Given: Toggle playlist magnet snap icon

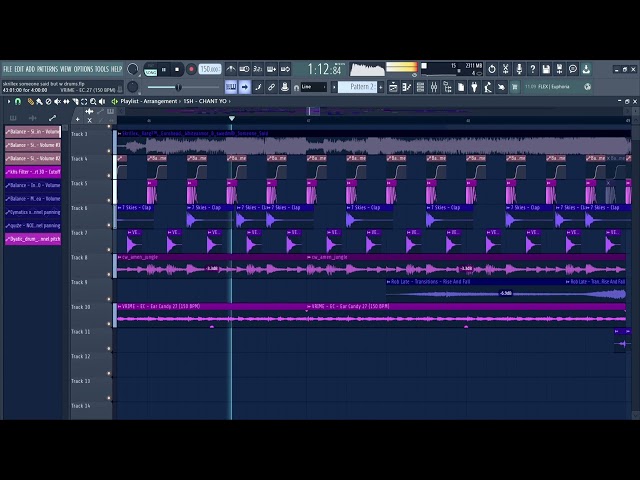Looking at the screenshot, I should tap(18, 101).
